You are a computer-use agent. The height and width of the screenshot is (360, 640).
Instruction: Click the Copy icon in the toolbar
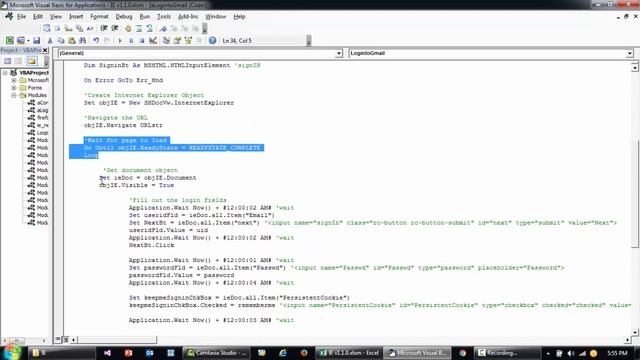(x=61, y=40)
